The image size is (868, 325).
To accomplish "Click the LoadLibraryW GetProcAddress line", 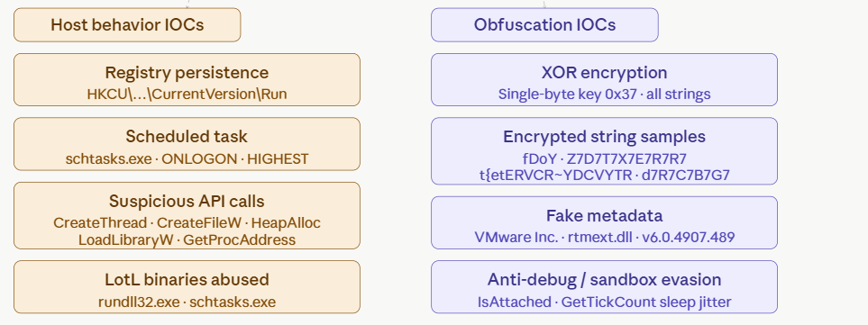I will coord(187,239).
